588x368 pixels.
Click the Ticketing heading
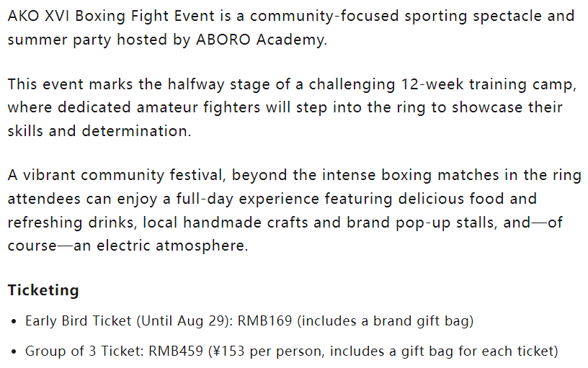(x=43, y=290)
